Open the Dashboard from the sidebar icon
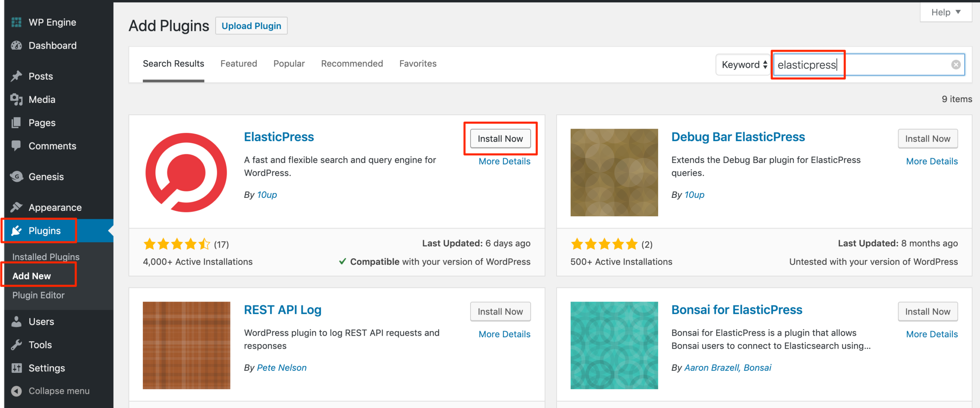This screenshot has width=980, height=408. tap(16, 45)
